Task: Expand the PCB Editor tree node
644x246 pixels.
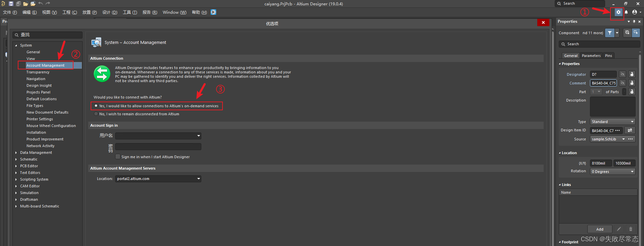Action: point(16,166)
